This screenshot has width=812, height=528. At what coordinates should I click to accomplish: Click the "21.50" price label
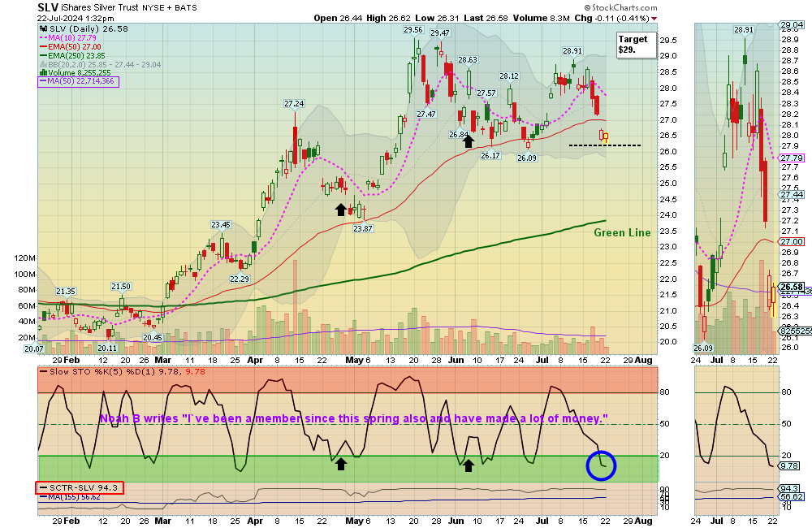[121, 287]
